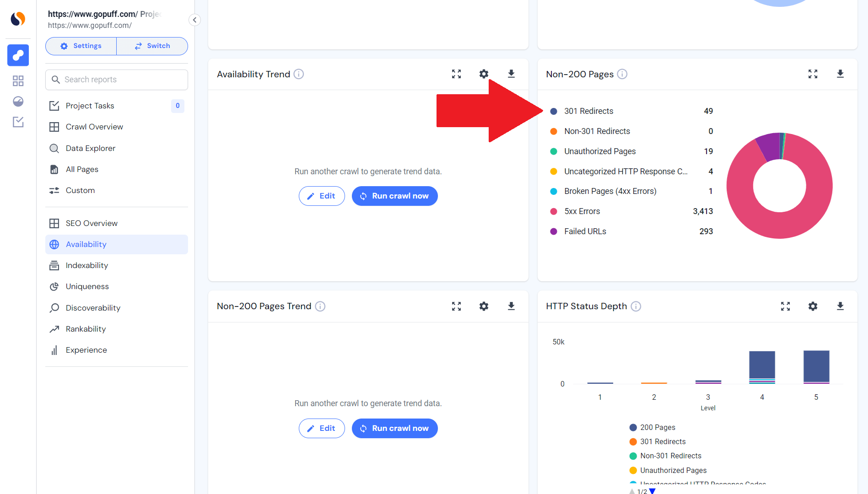Viewport: 868px width, 494px height.
Task: Open settings gear on Availability Trend widget
Action: (484, 74)
